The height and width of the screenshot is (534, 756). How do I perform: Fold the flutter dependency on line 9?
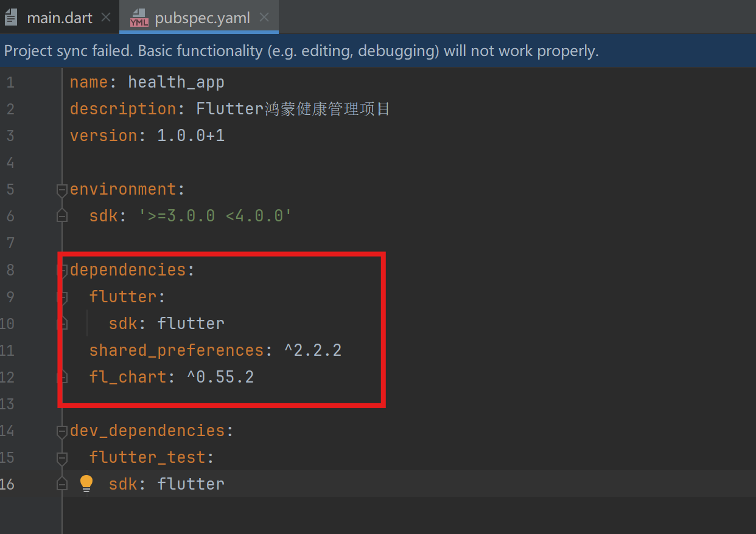61,297
